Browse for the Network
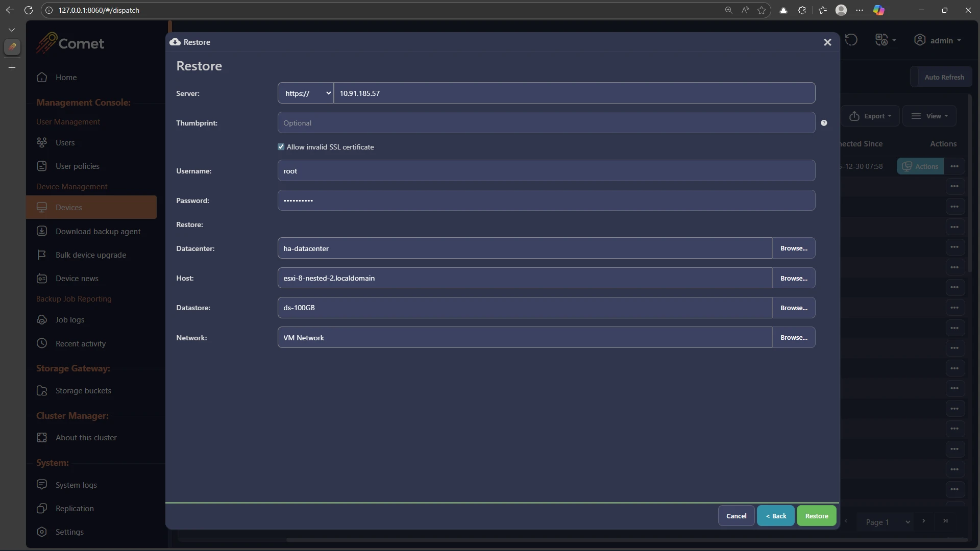980x551 pixels. 794,337
